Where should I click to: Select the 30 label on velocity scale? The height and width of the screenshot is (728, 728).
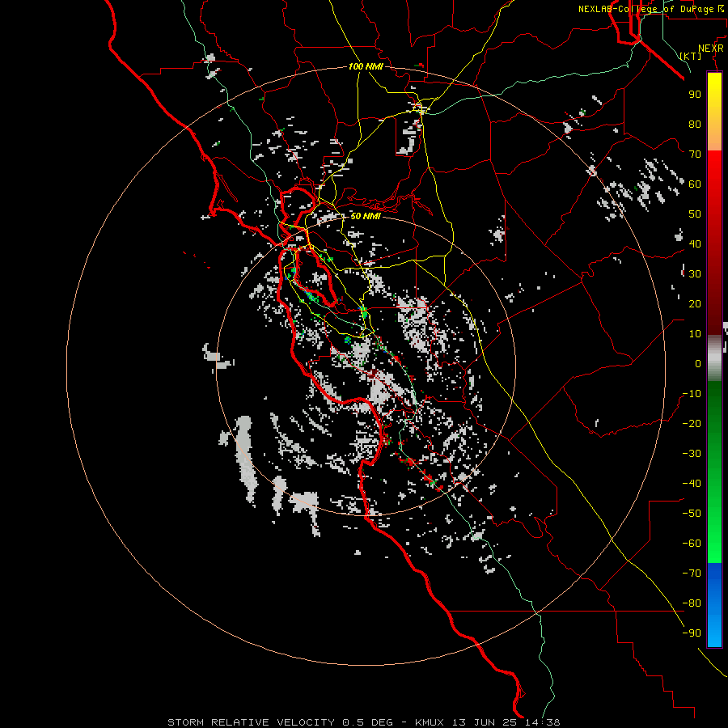[x=695, y=274]
